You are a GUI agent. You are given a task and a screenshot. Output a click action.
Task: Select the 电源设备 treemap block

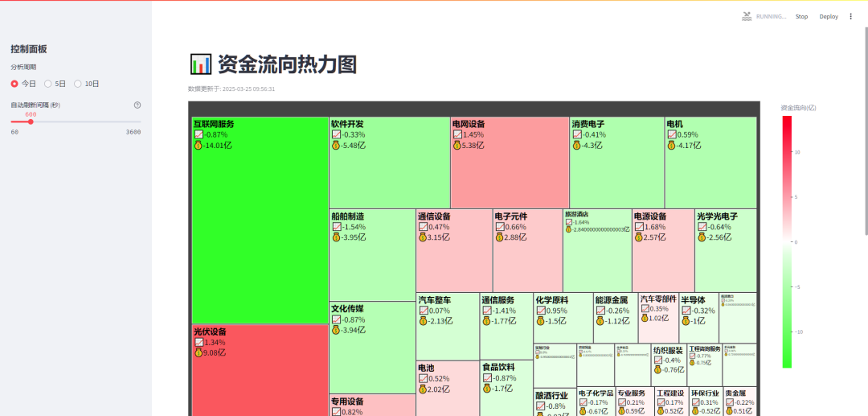pos(663,250)
